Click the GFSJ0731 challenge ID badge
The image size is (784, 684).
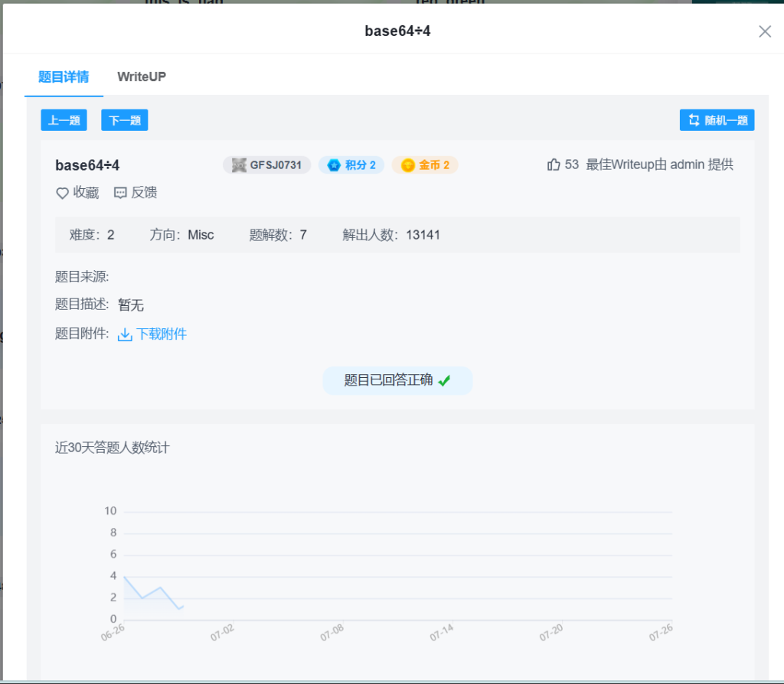click(x=266, y=165)
